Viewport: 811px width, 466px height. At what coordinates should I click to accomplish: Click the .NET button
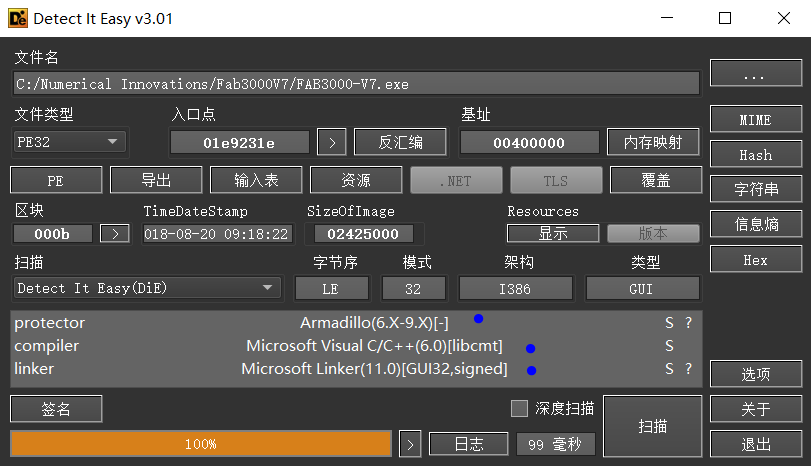tap(456, 181)
